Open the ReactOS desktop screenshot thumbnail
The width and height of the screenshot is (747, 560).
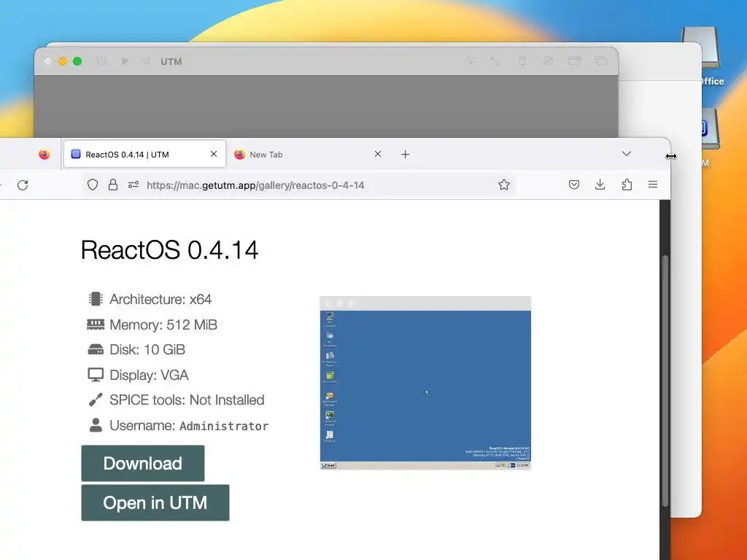tap(425, 383)
